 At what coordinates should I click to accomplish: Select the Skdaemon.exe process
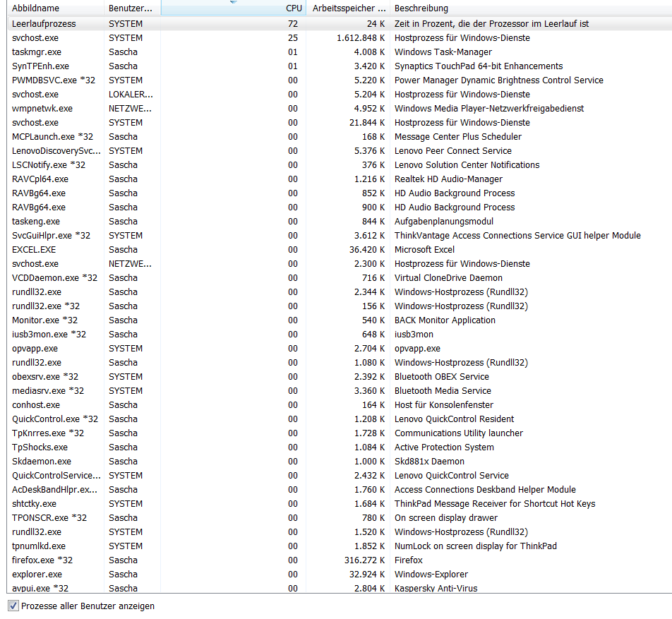pyautogui.click(x=340, y=462)
